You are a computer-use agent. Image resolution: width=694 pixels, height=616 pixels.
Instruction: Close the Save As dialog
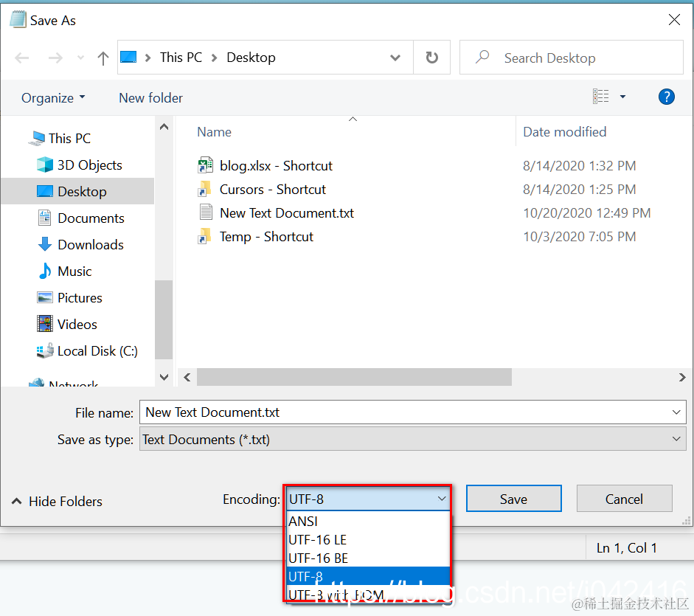(674, 19)
